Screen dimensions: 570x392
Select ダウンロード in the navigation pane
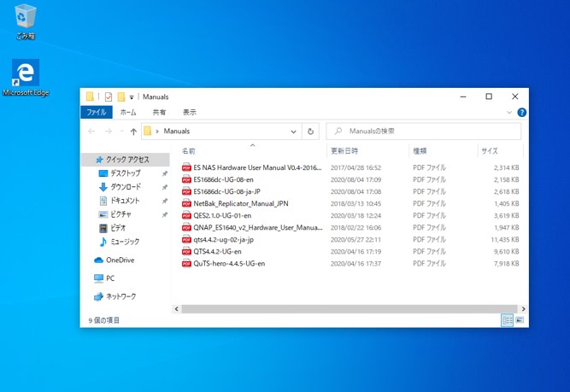[126, 187]
